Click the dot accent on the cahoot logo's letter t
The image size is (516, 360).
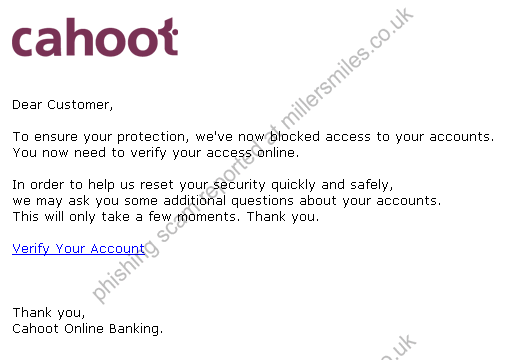point(175,32)
